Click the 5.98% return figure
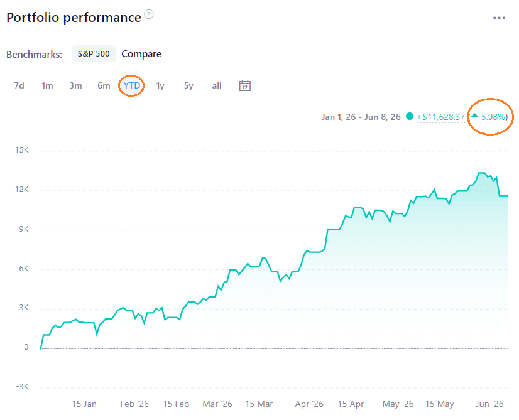The image size is (519, 420). tap(493, 117)
